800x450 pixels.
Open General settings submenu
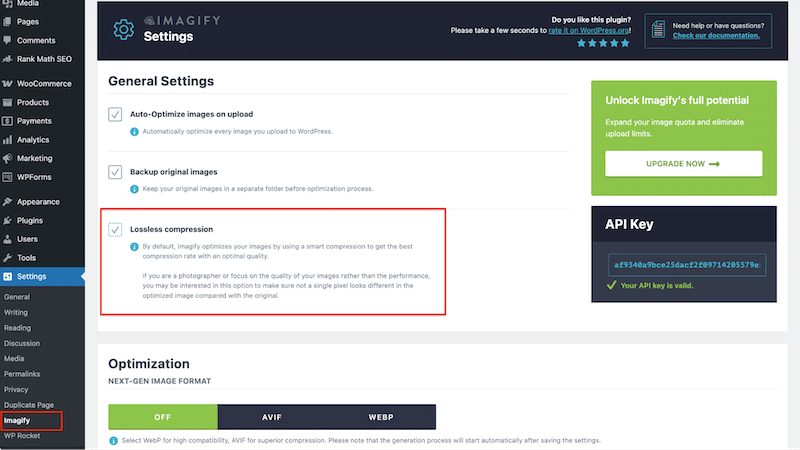pos(17,297)
